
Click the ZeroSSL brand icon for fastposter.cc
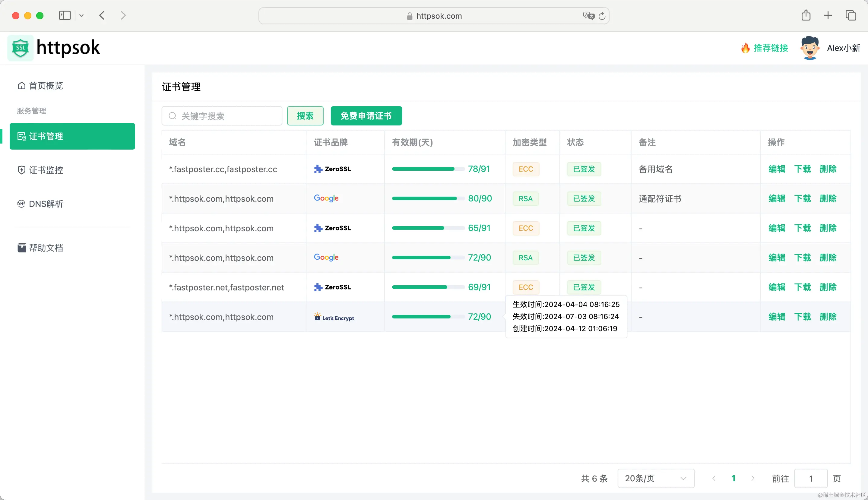[x=318, y=169]
